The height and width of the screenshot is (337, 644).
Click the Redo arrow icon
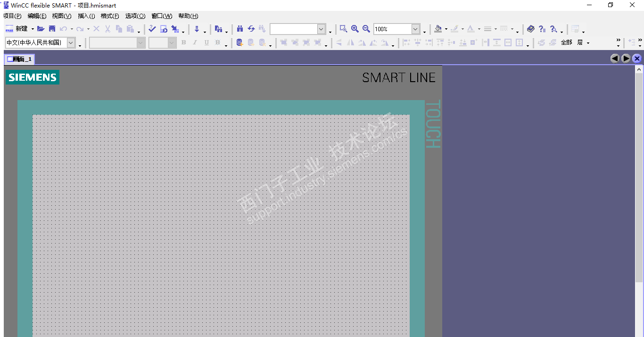(80, 29)
